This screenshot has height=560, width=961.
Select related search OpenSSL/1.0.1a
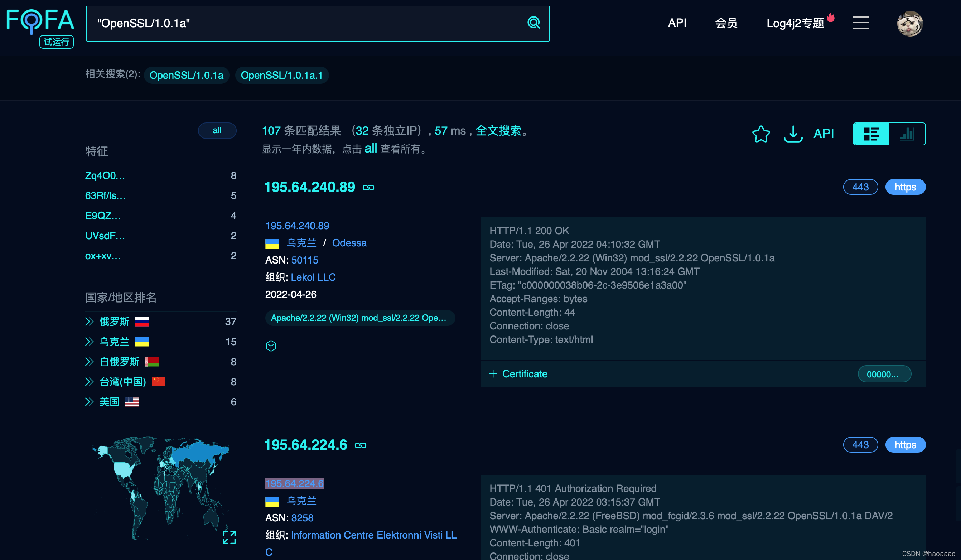(187, 75)
